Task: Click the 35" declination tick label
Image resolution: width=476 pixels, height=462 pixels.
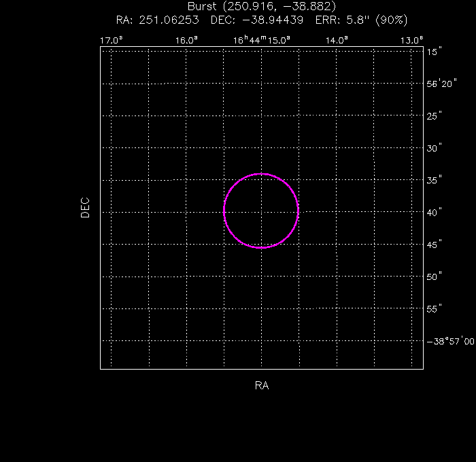Action: (x=434, y=180)
